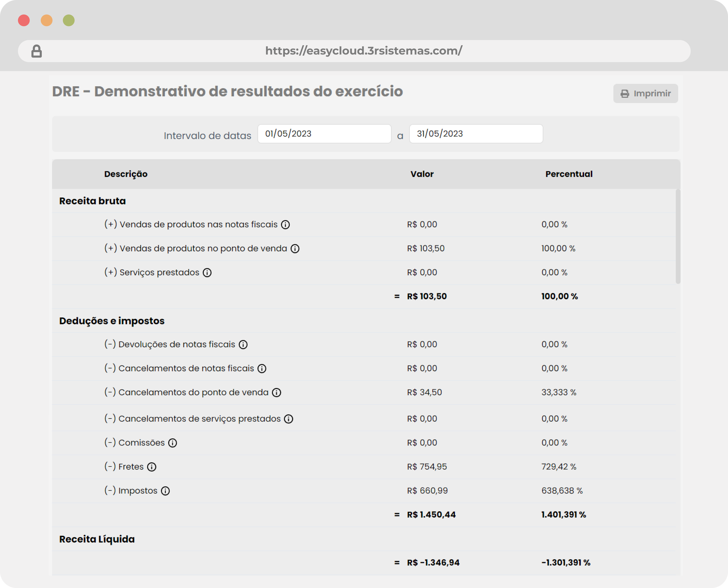728x588 pixels.
Task: Click info icon for Cancelamentos do ponto de venda
Action: pyautogui.click(x=277, y=393)
